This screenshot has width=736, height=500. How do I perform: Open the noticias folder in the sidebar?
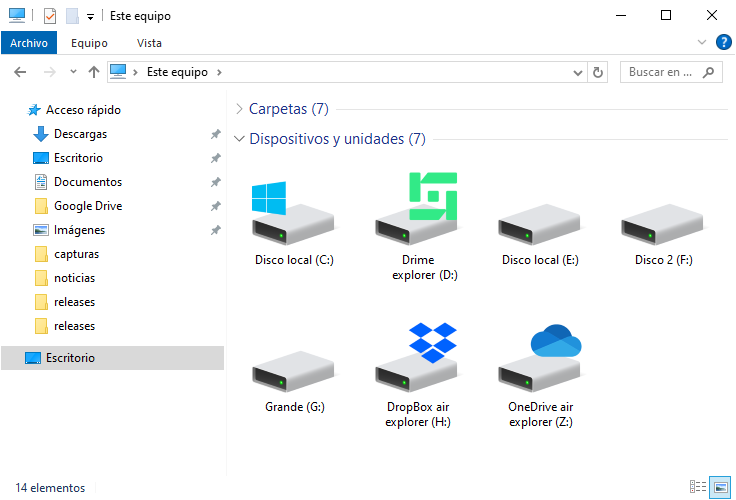pos(74,278)
